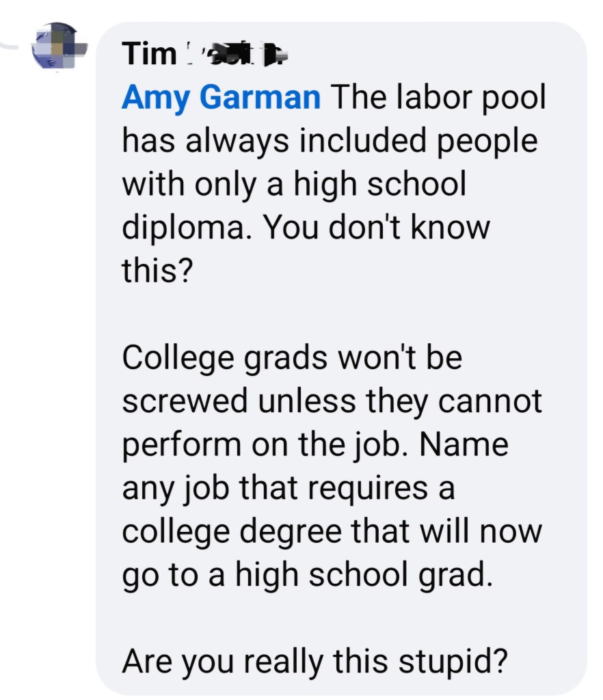Click the line 'with only a high school'
The height and width of the screenshot is (700, 603).
point(294,185)
